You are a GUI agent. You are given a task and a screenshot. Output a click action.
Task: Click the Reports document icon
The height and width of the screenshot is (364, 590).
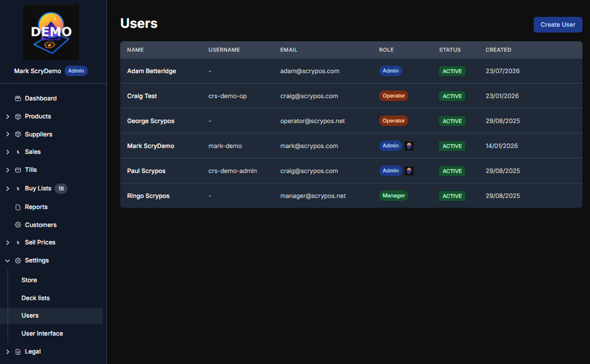17,207
